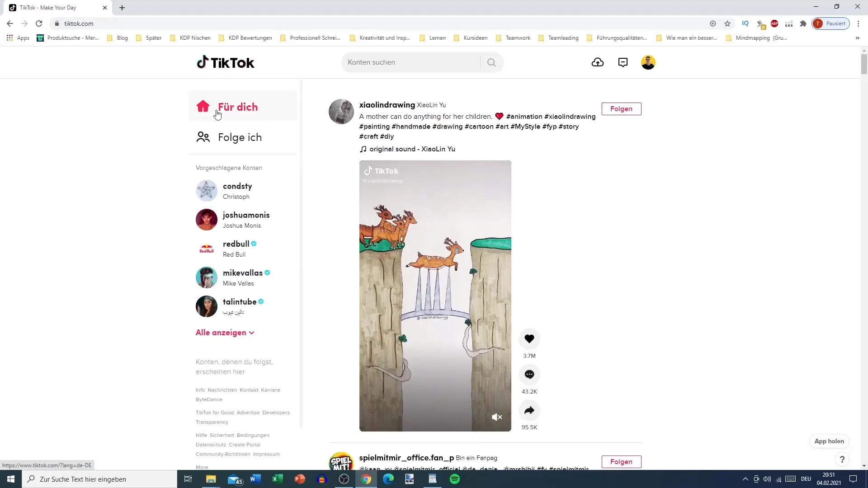Open the upload video cloud icon
868x488 pixels.
[598, 62]
